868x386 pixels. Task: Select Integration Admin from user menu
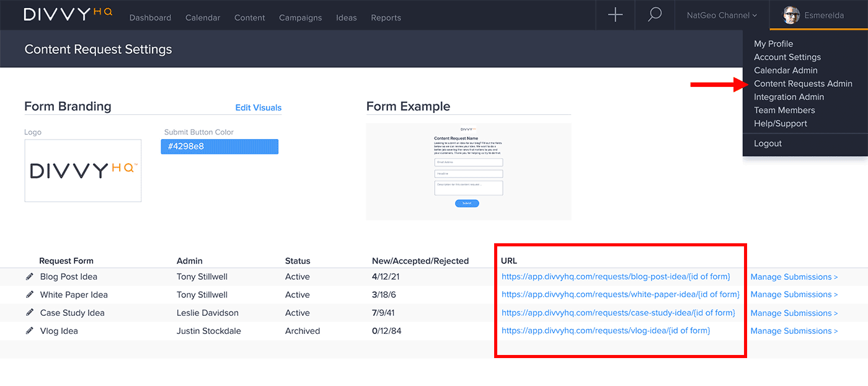click(789, 97)
